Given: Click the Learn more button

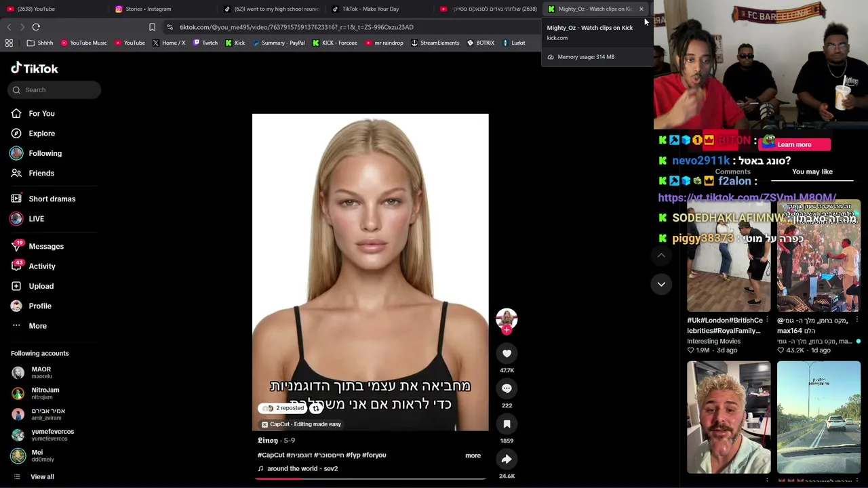Looking at the screenshot, I should point(794,144).
